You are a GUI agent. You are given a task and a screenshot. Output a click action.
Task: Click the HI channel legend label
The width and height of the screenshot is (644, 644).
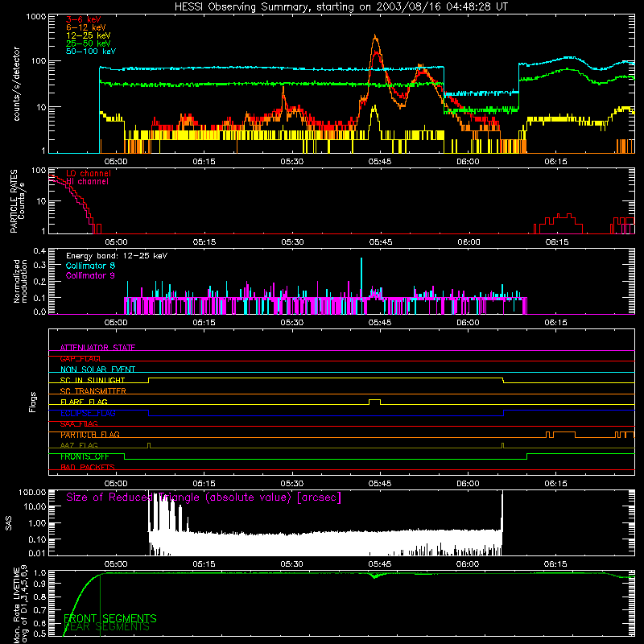(x=87, y=182)
